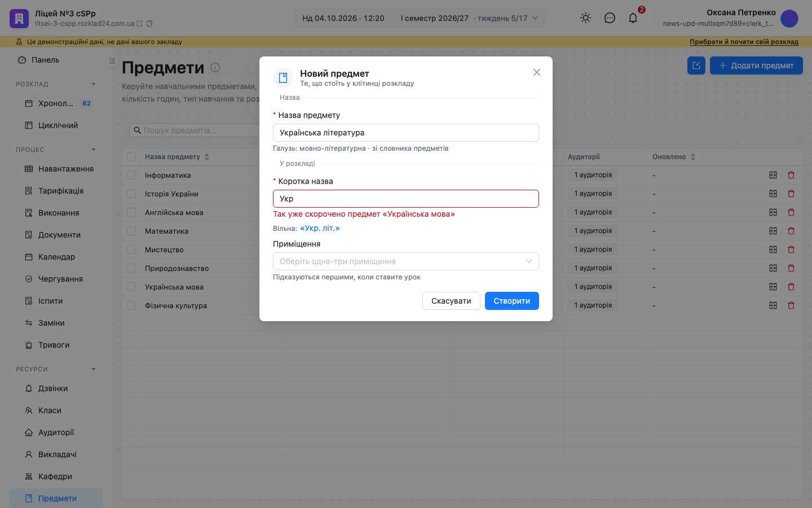812x508 pixels.
Task: Click the Коротка назва input field
Action: (x=406, y=199)
